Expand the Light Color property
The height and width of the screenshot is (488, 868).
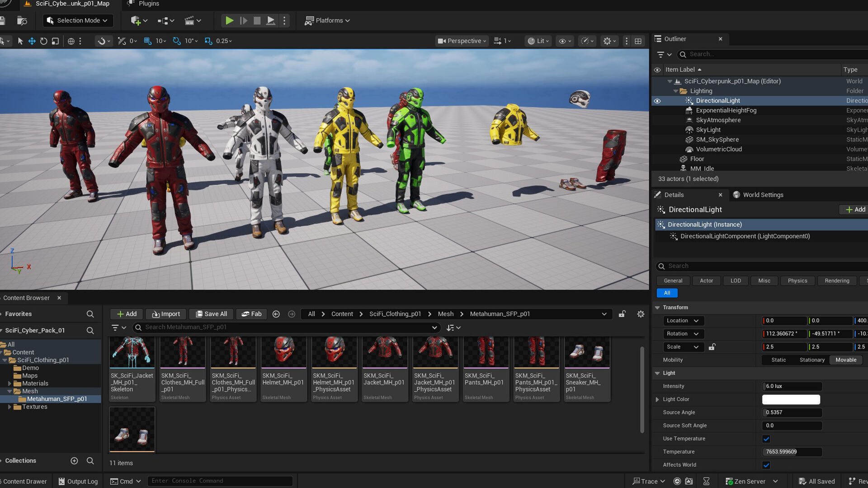[657, 399]
